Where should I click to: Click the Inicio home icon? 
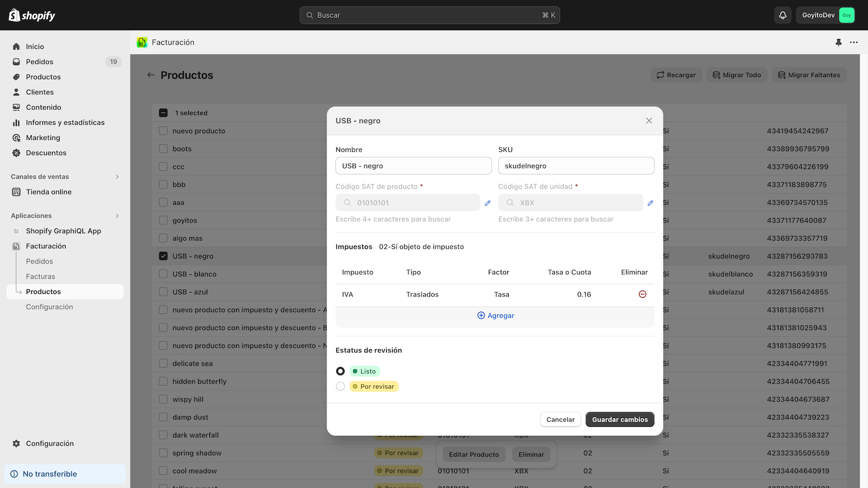click(x=16, y=47)
